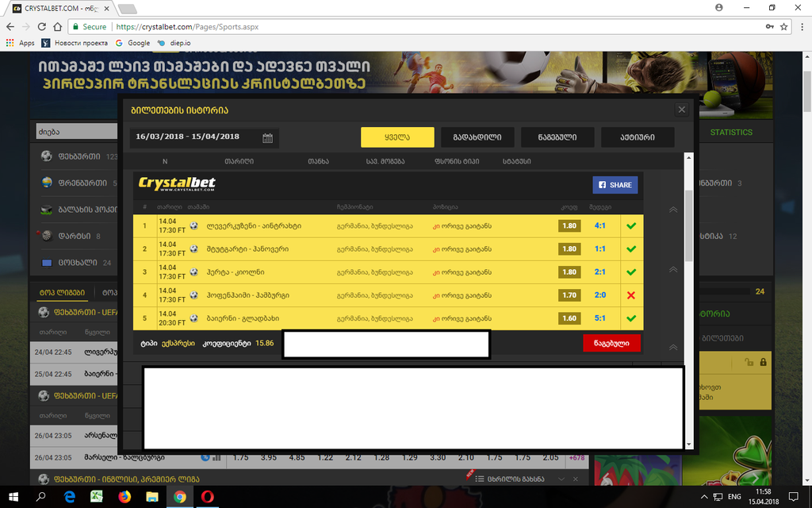812x508 pixels.
Task: Select ცოცხალი in the sports list
Action: [x=79, y=262]
